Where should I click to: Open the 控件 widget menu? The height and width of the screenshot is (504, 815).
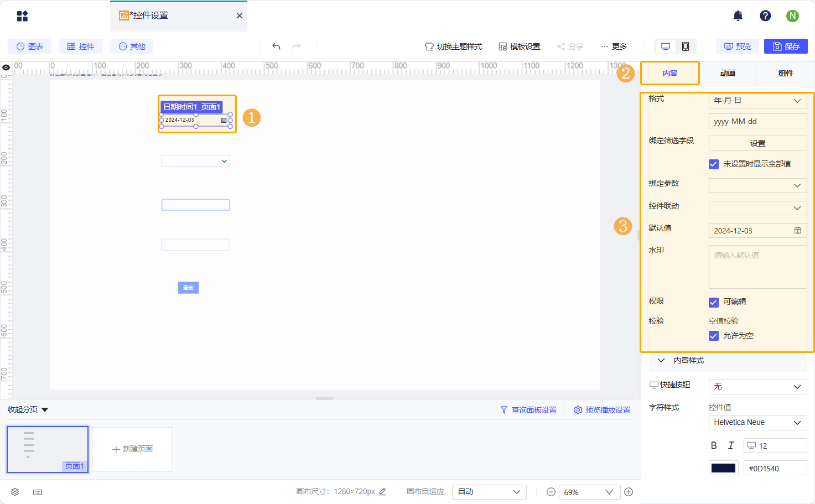point(81,46)
